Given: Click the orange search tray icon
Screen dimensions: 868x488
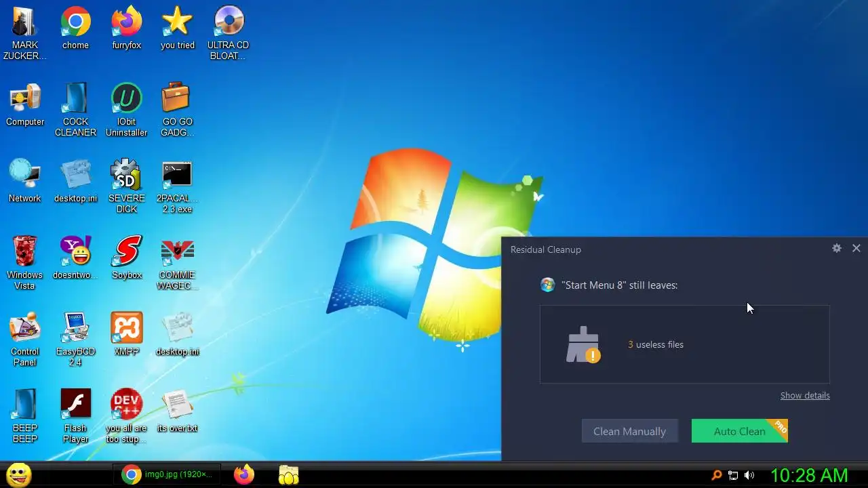Looking at the screenshot, I should [x=716, y=475].
